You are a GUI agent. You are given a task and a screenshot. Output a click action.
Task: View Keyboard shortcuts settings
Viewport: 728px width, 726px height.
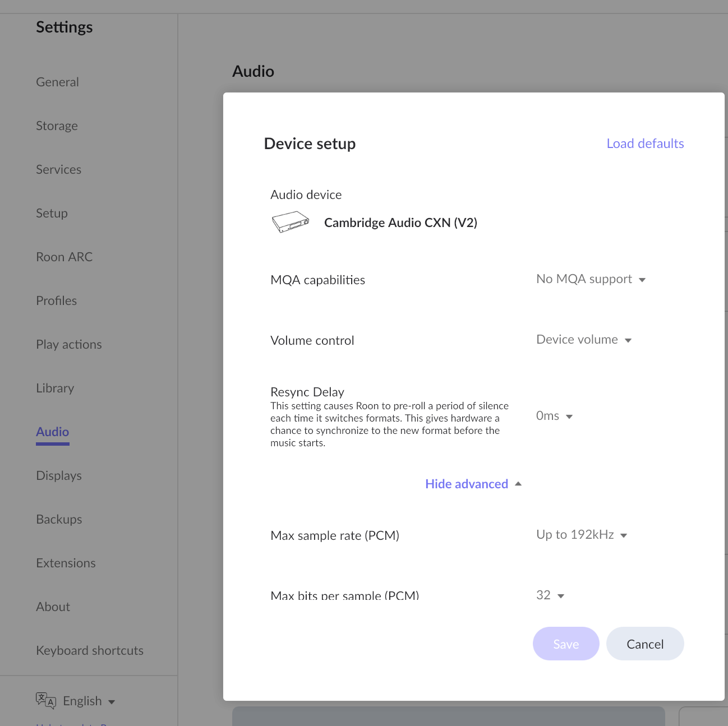click(90, 650)
